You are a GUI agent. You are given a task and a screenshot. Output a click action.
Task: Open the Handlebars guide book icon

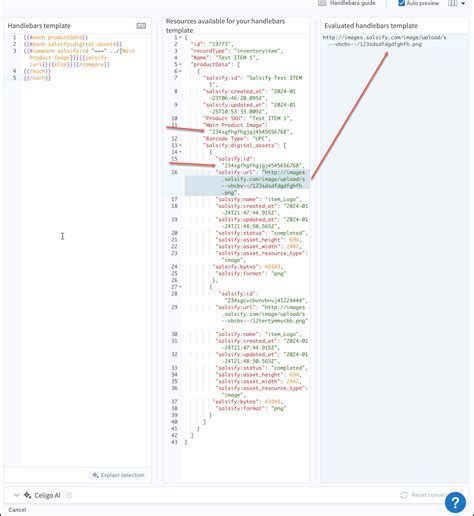322,3
